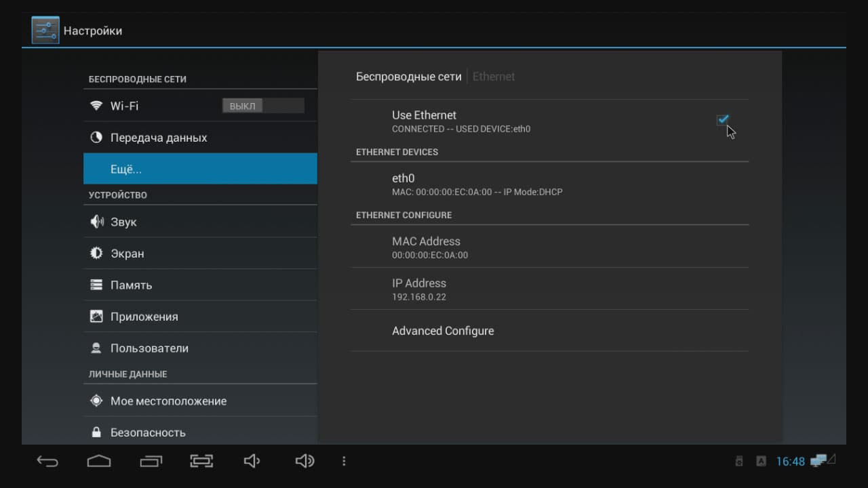Screen dimensions: 868x488
Task: Click the USB storage notification icon
Action: [739, 461]
